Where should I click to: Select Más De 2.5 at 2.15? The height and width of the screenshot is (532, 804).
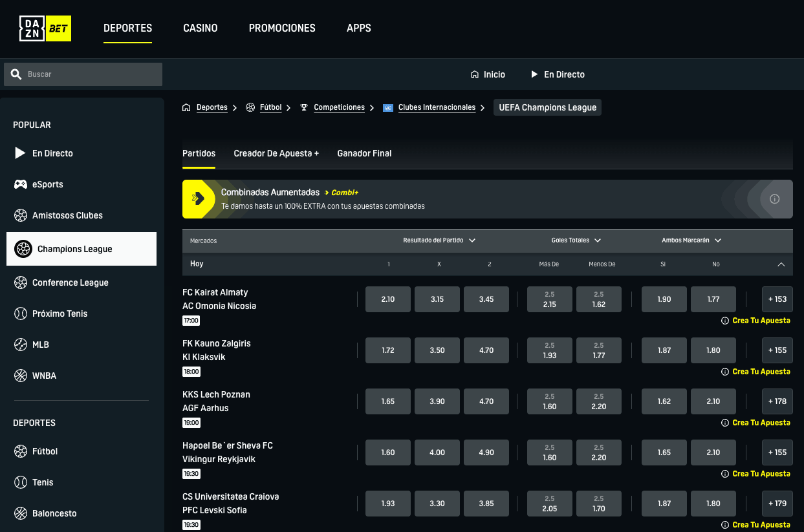550,299
